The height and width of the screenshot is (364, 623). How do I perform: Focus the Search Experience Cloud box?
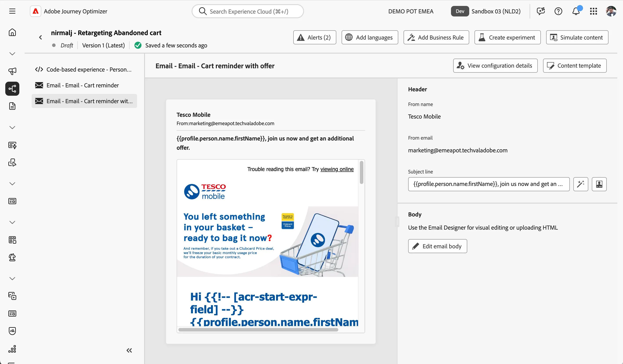coord(248,11)
